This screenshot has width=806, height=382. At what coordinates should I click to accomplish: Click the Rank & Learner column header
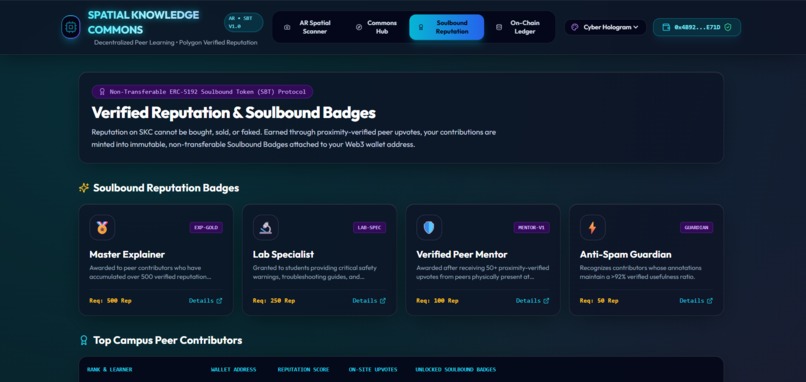(x=109, y=370)
